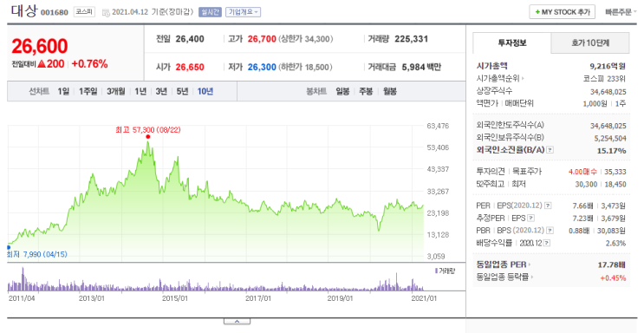Click the help icon beside 외국인소진율(B/A)
This screenshot has height=333, width=644.
click(550, 150)
